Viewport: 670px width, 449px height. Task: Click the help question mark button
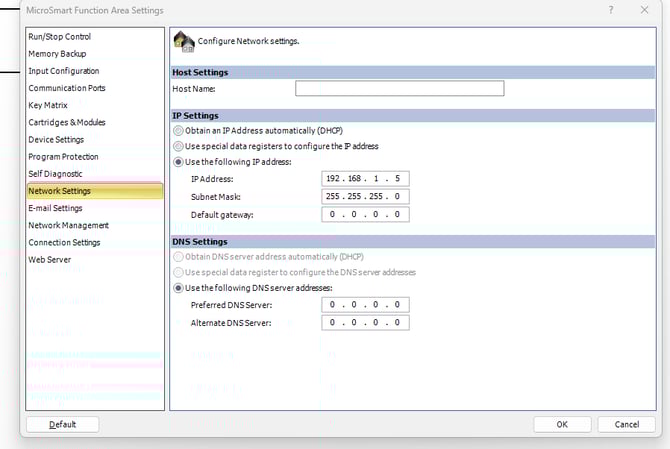[611, 10]
